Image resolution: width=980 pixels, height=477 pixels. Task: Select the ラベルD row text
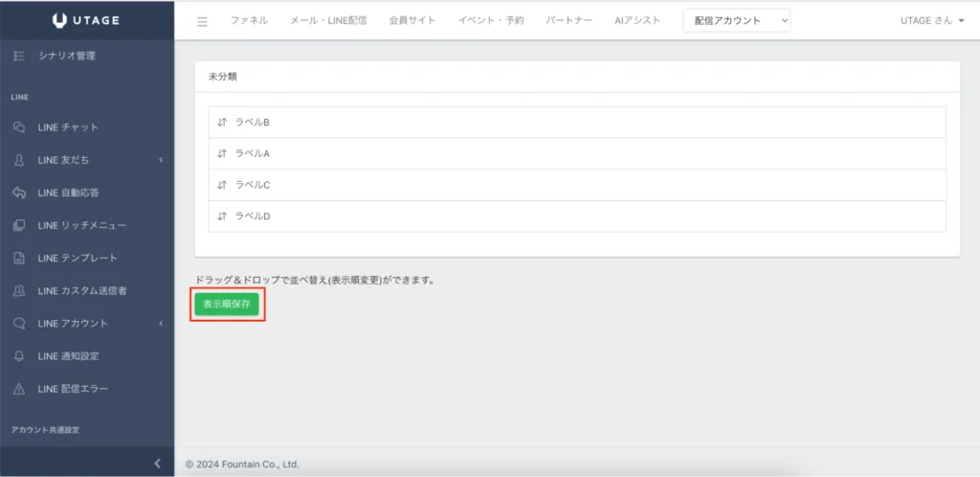pyautogui.click(x=252, y=216)
